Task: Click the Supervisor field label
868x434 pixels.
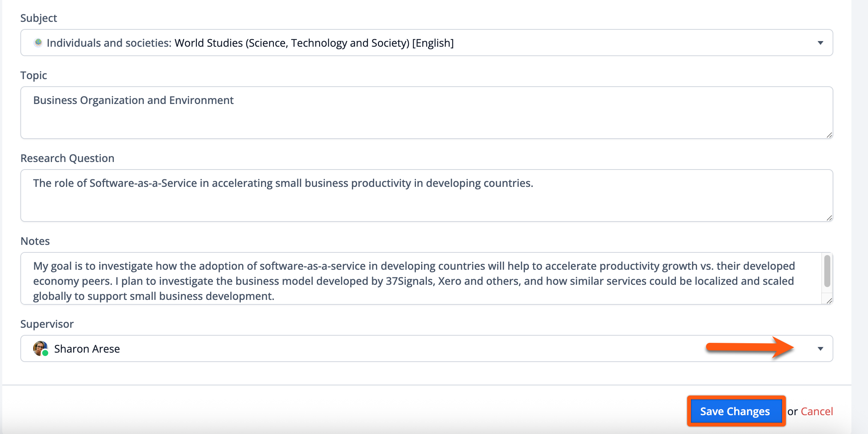Action: [x=47, y=324]
